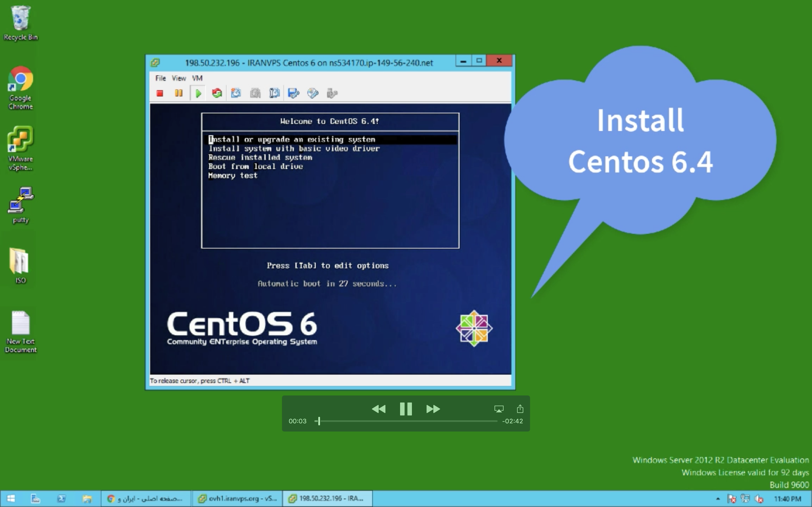The width and height of the screenshot is (812, 507).
Task: Rewind the video with the double-left arrows
Action: point(379,409)
